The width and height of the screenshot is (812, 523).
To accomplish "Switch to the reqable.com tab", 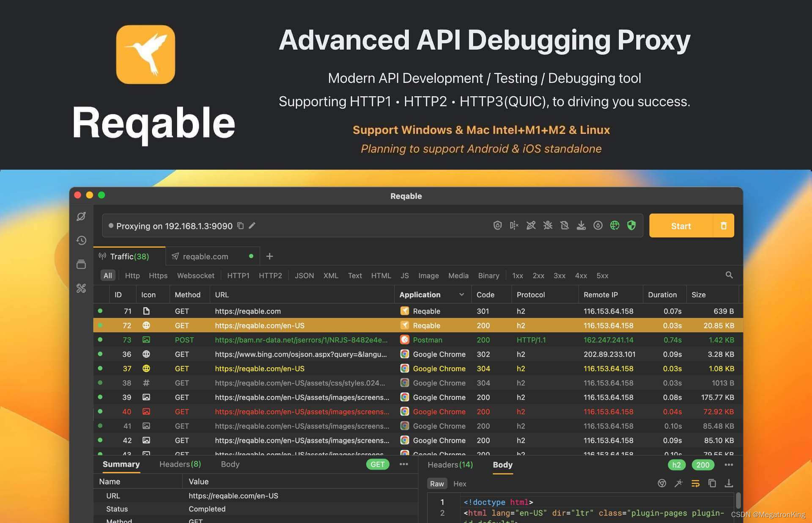I will coord(206,256).
